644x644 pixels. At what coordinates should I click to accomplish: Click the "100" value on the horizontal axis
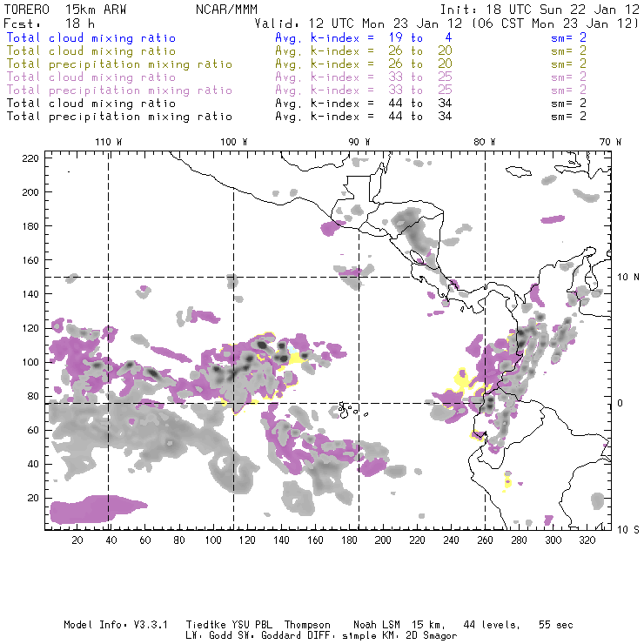tap(212, 540)
